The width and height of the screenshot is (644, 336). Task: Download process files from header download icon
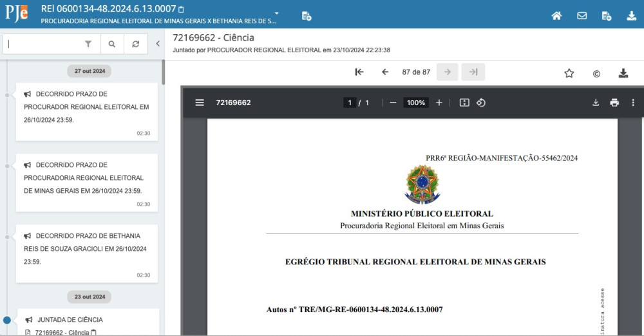(631, 15)
